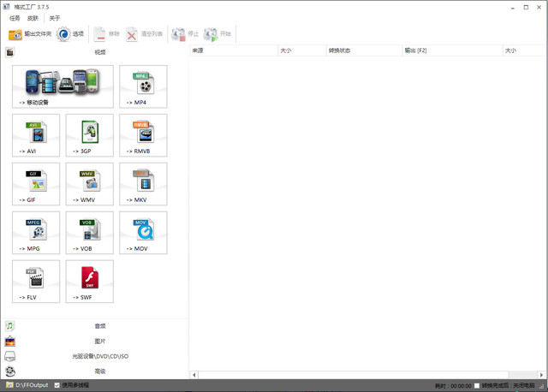548x392 pixels.
Task: Open the MKV conversion tile
Action: click(143, 184)
